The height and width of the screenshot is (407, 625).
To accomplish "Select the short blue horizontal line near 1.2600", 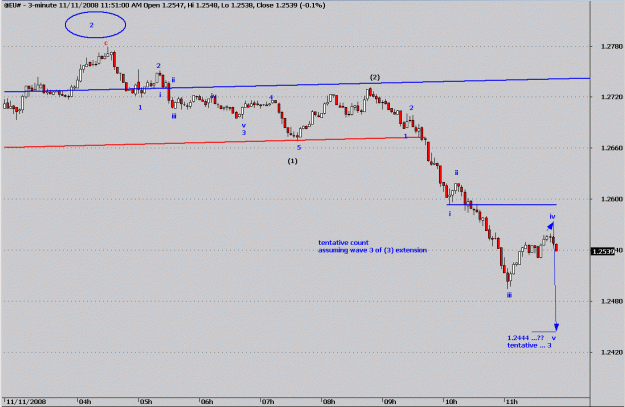I will pos(502,204).
